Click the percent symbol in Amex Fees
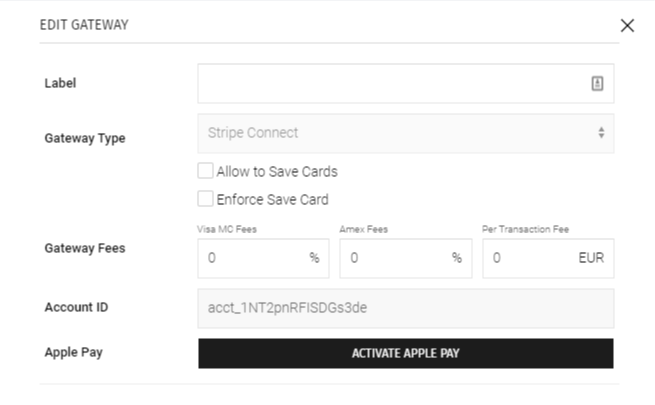Viewport: 655px width, 405px height. click(456, 258)
